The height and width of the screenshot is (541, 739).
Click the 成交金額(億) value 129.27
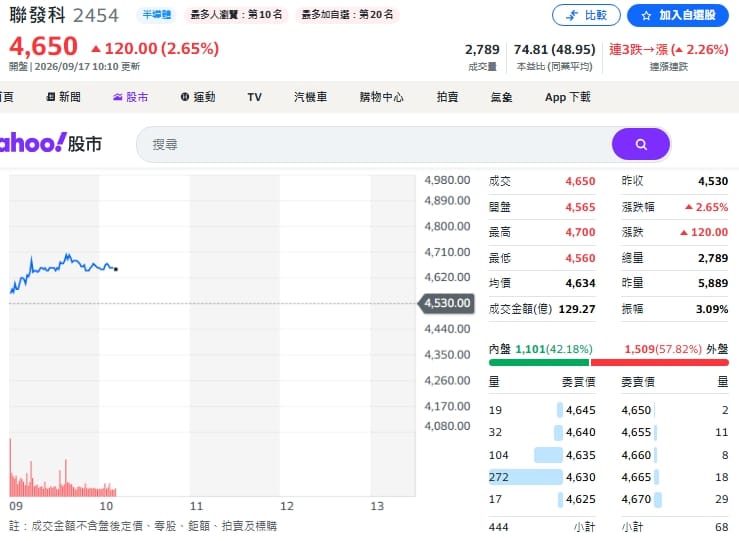pos(577,309)
